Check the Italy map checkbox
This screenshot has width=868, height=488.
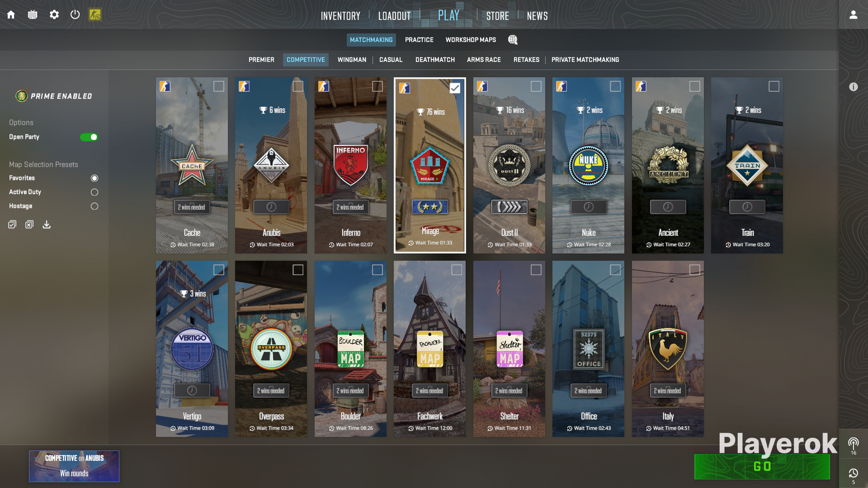(695, 270)
